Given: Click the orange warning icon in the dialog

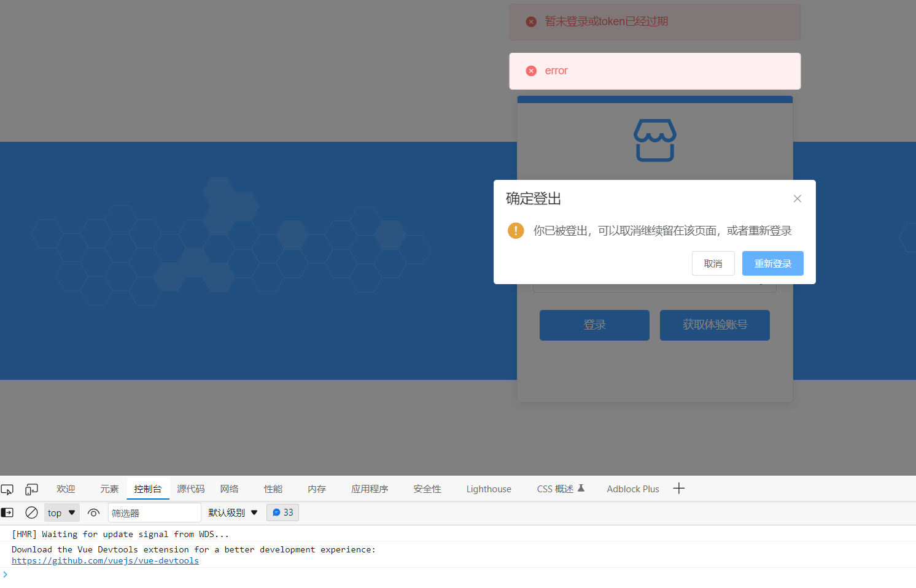Looking at the screenshot, I should tap(516, 231).
